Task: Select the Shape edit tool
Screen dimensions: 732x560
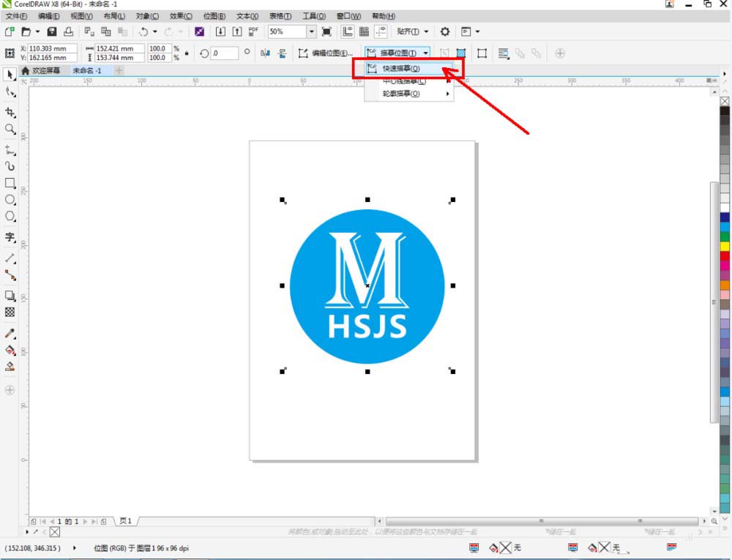Action: point(10,92)
